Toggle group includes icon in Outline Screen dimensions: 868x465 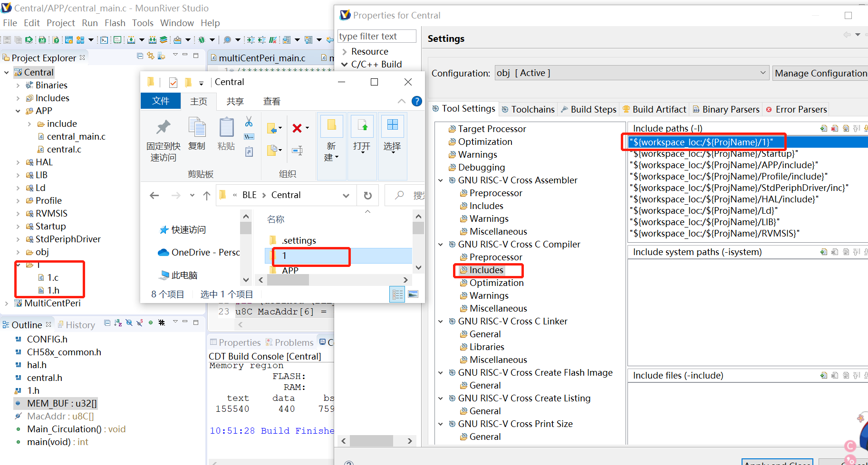(162, 323)
